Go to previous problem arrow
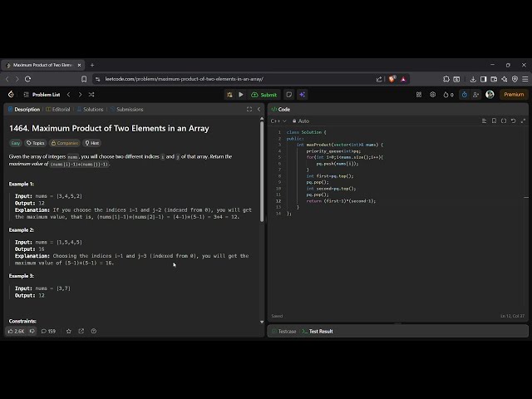Viewport: 532px width, 399px height. 68,95
